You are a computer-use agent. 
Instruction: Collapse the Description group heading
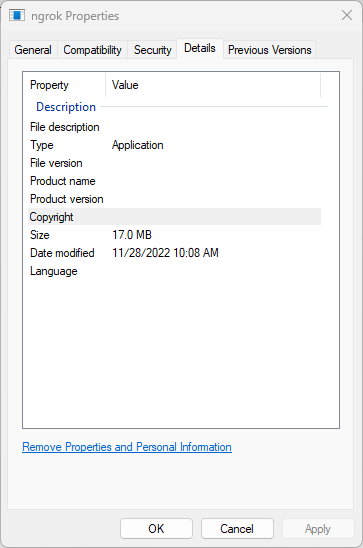[x=66, y=107]
